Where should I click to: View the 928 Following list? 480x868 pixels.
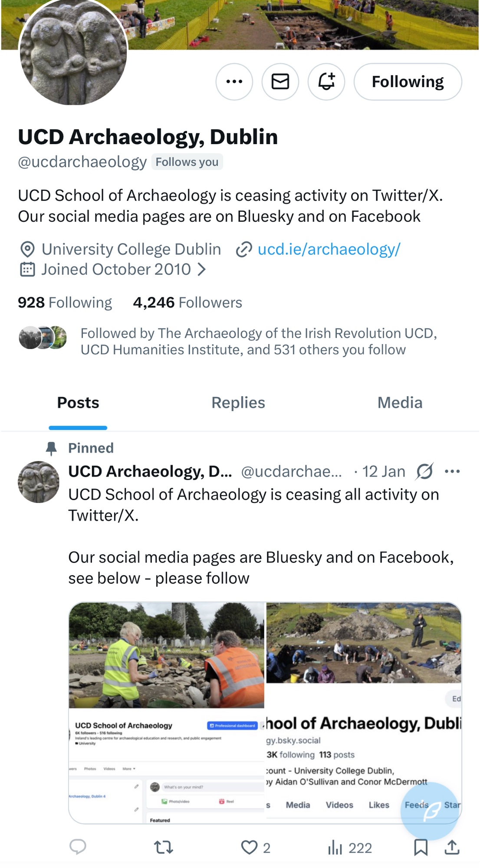[65, 302]
